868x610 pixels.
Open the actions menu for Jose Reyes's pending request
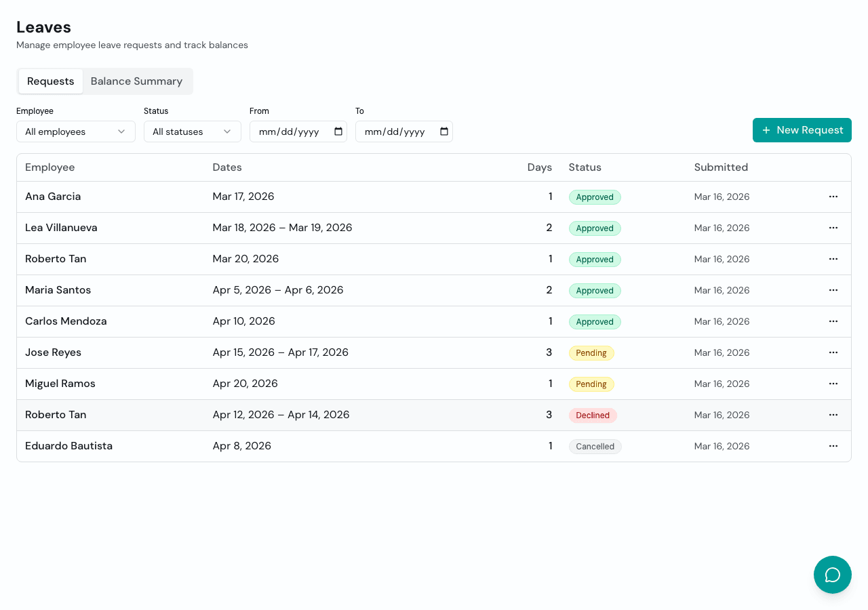click(833, 352)
